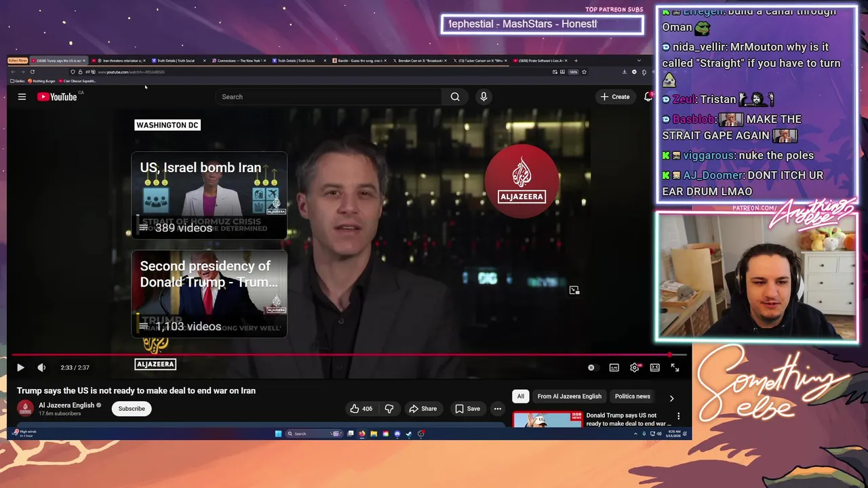Switch player to theater mode

[655, 367]
